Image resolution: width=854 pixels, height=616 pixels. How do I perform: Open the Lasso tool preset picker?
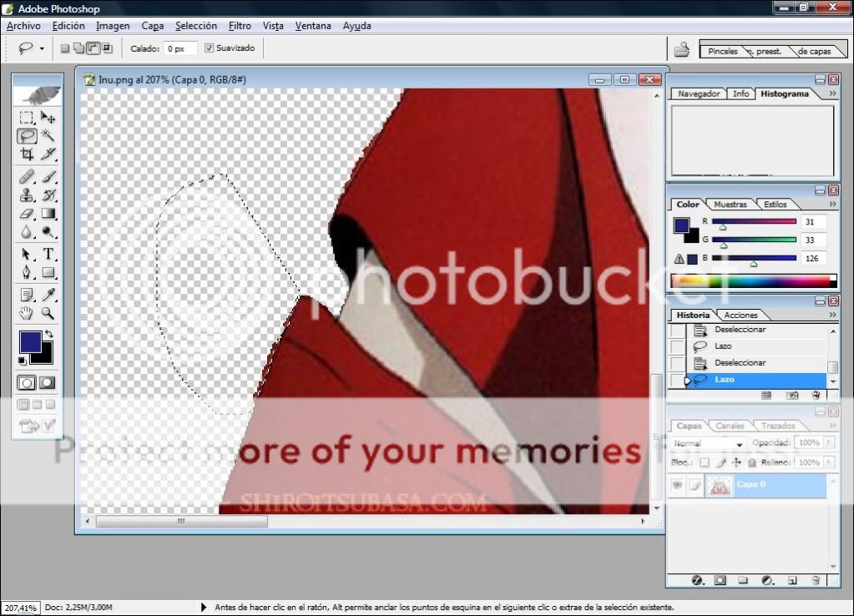tap(42, 48)
